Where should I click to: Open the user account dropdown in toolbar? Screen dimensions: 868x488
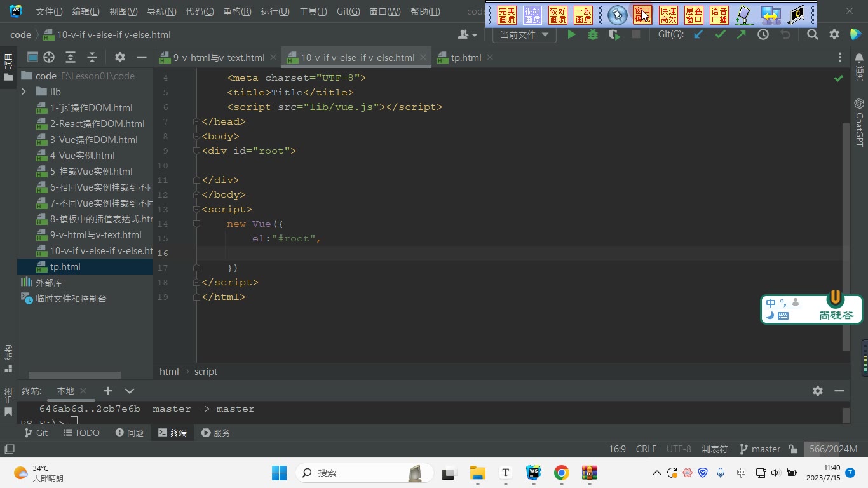468,35
